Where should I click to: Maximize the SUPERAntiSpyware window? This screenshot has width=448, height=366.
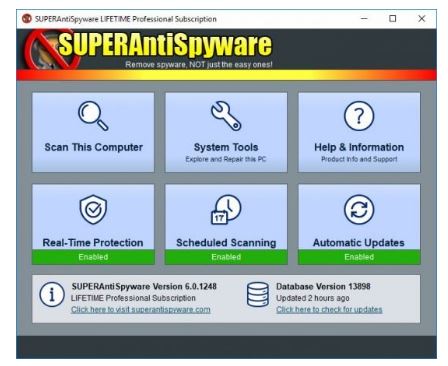click(393, 19)
